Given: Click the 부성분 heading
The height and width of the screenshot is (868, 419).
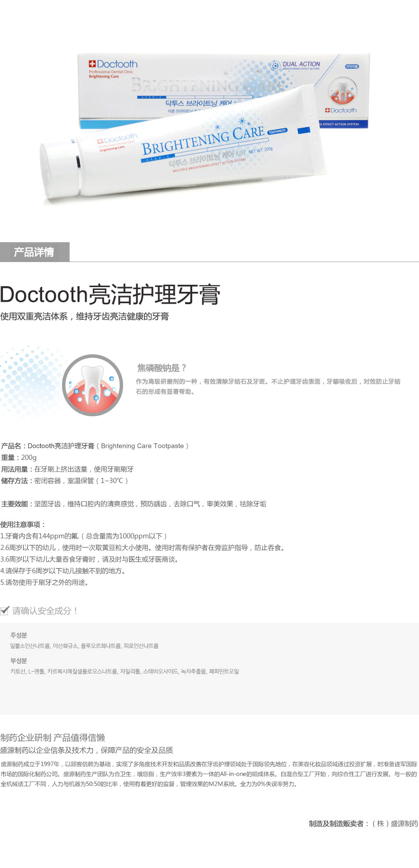Looking at the screenshot, I should tap(18, 661).
